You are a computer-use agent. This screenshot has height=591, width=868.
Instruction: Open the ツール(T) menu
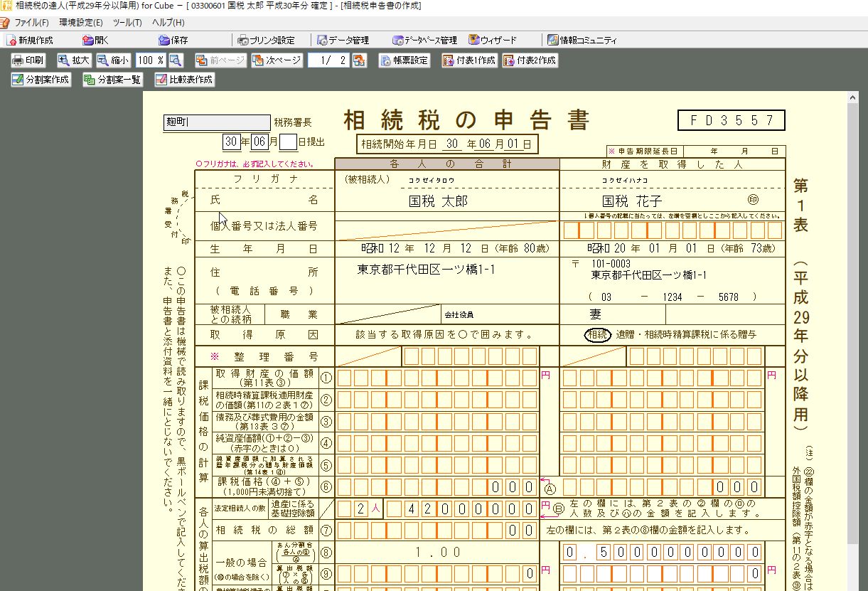(127, 23)
